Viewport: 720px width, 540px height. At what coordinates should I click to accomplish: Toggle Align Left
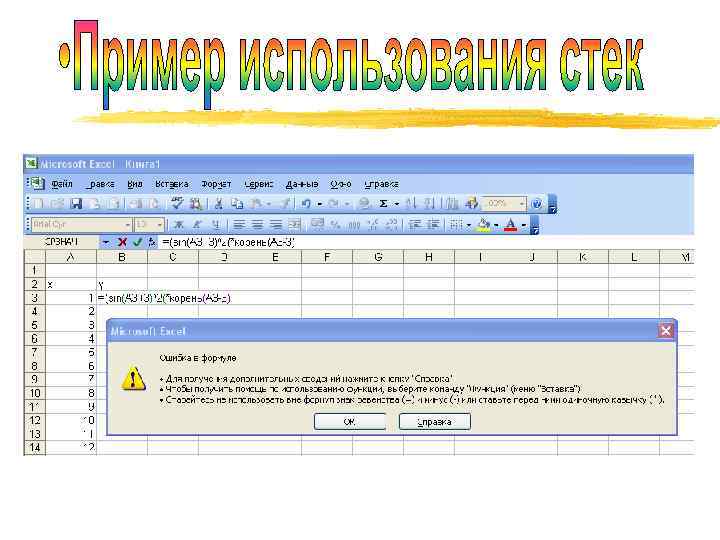coord(239,225)
